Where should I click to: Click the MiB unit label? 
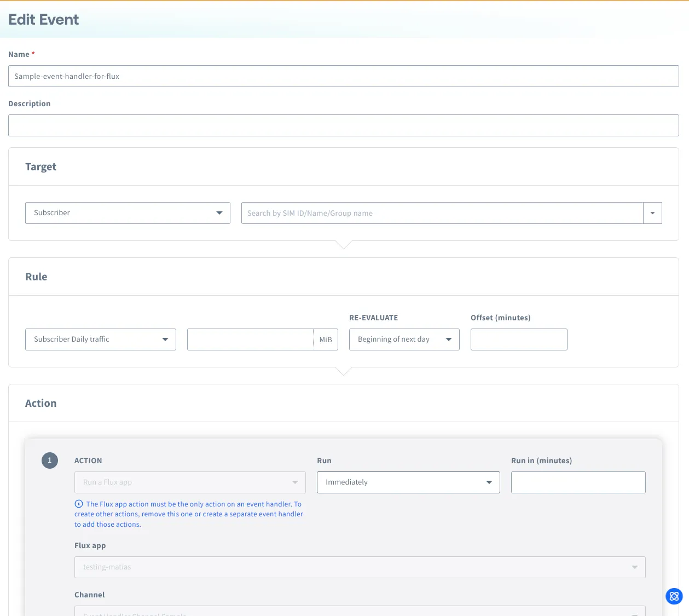(x=326, y=339)
